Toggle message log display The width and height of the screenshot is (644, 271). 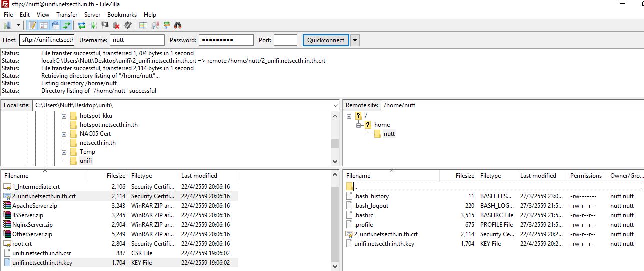[33, 25]
